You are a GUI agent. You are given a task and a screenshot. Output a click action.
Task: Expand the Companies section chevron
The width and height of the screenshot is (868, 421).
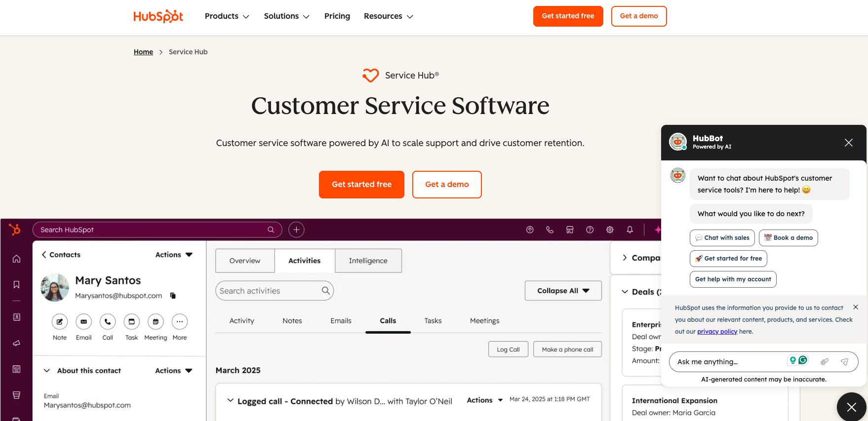click(x=625, y=258)
